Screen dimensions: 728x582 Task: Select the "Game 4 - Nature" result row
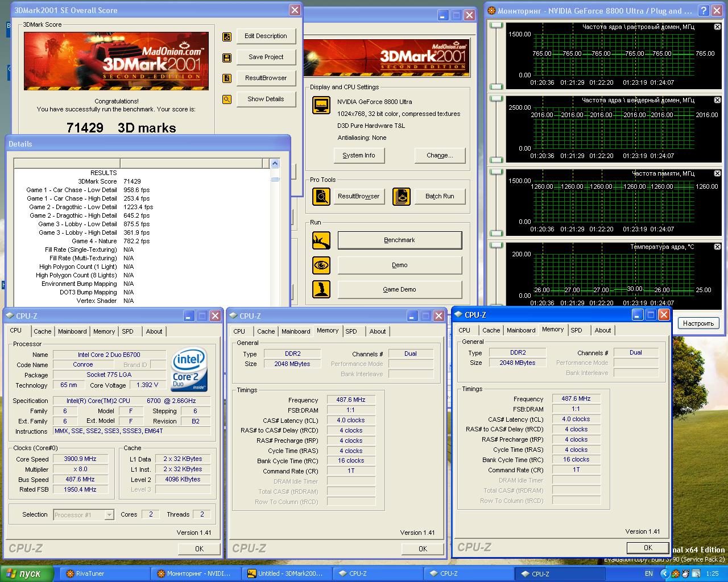(142, 241)
